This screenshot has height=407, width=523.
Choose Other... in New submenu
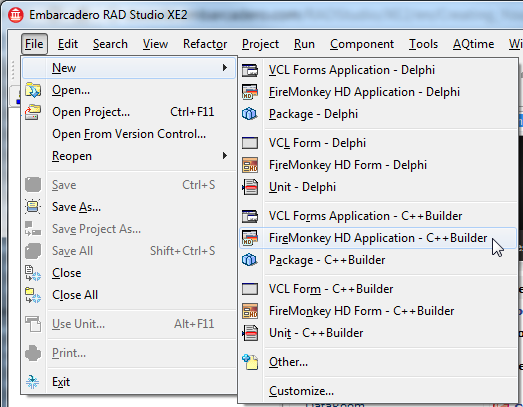[x=378, y=362]
